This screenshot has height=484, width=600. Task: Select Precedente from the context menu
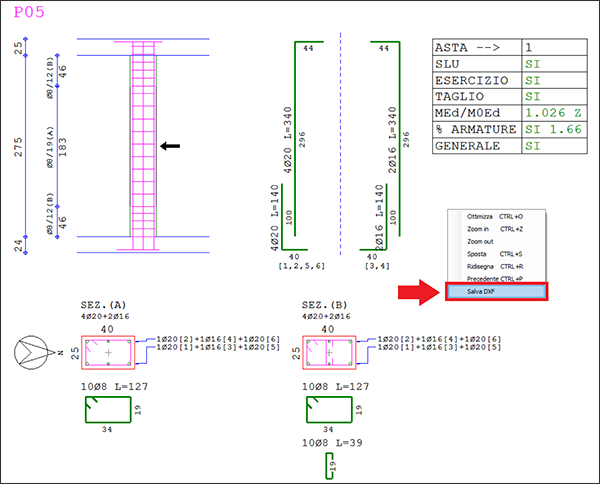coord(484,278)
